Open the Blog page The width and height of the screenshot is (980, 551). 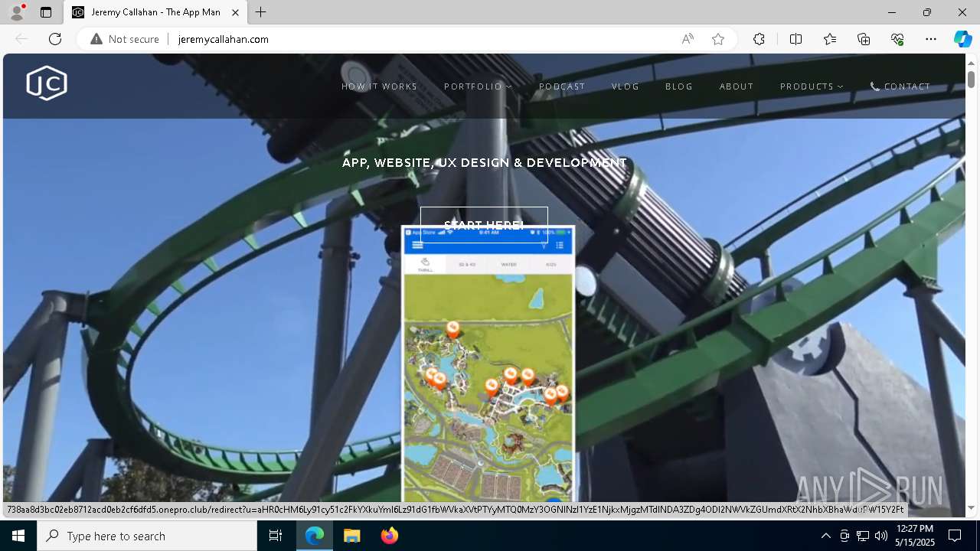679,86
